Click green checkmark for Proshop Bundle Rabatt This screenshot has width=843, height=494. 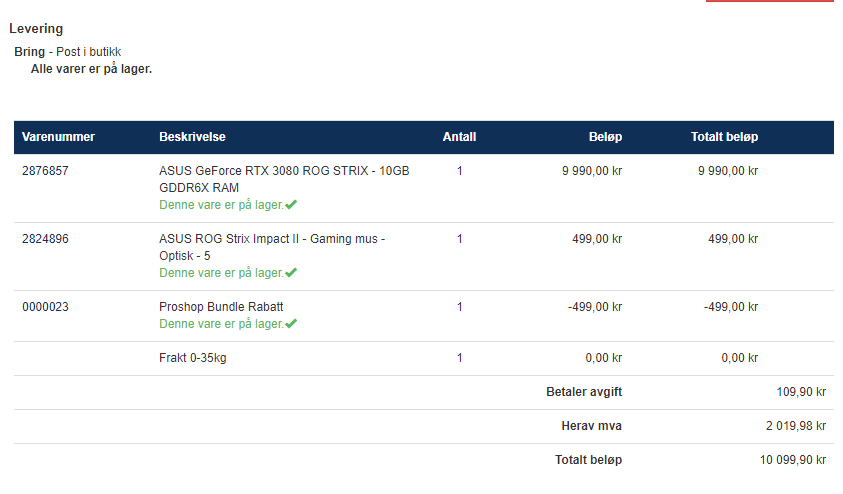click(x=291, y=324)
